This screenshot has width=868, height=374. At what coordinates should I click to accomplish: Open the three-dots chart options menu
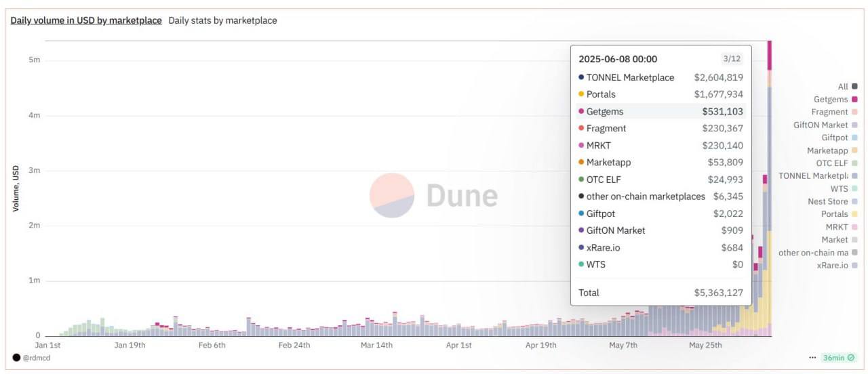pos(812,357)
